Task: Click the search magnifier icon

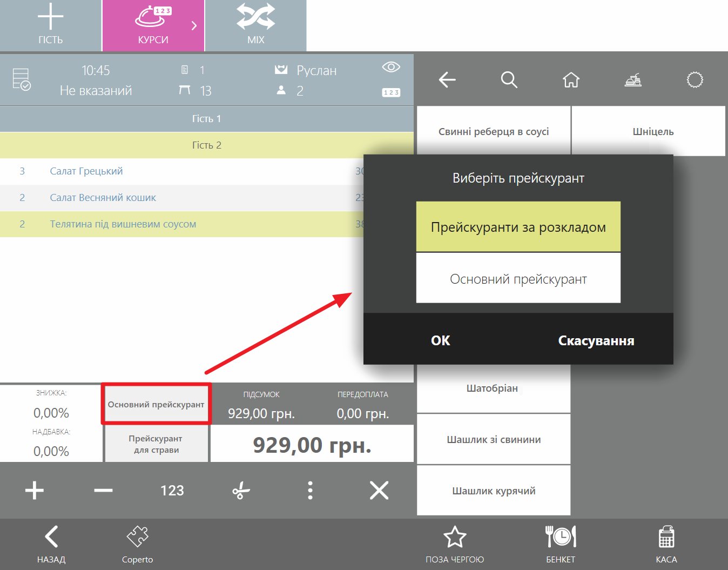Action: point(509,80)
